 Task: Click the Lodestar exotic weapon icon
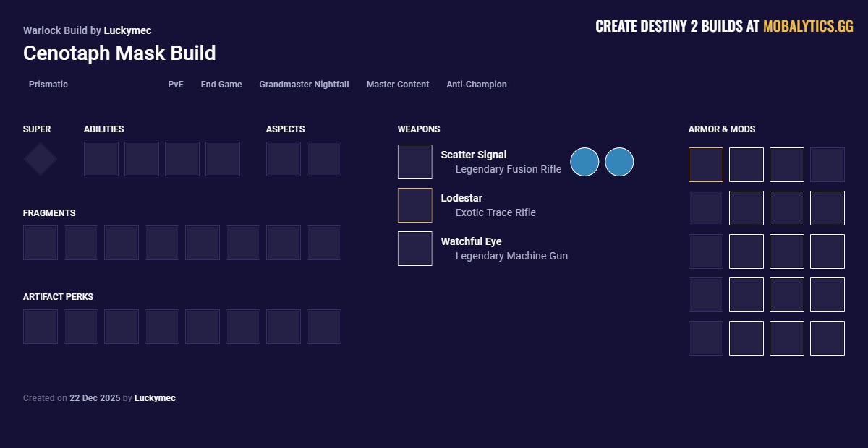coord(415,205)
